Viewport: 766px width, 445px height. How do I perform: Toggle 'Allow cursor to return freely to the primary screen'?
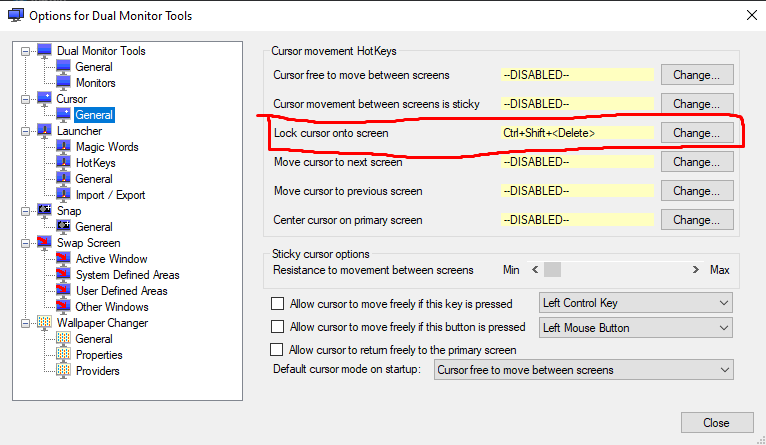coord(278,350)
